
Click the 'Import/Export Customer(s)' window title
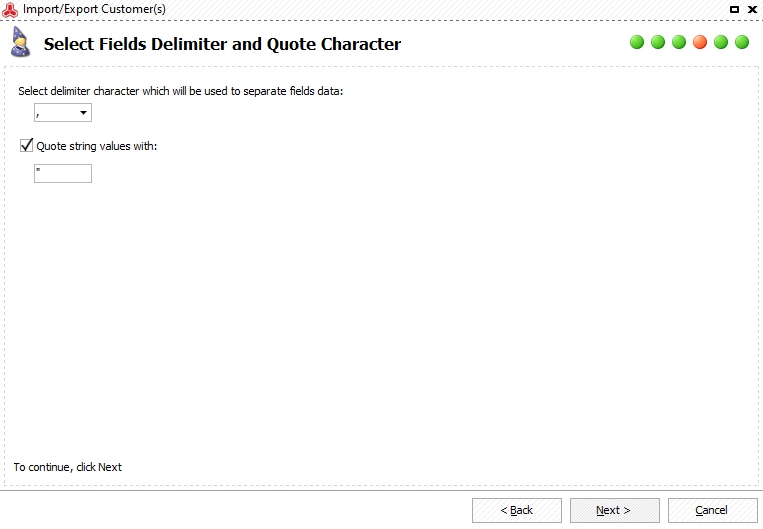[94, 9]
